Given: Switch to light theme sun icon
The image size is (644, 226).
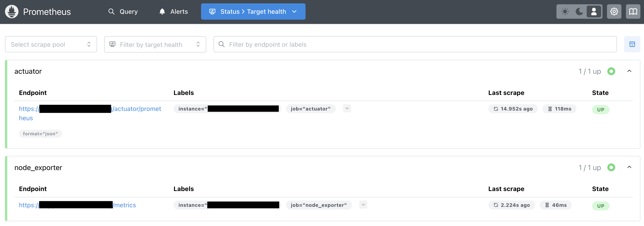Looking at the screenshot, I should point(565,12).
